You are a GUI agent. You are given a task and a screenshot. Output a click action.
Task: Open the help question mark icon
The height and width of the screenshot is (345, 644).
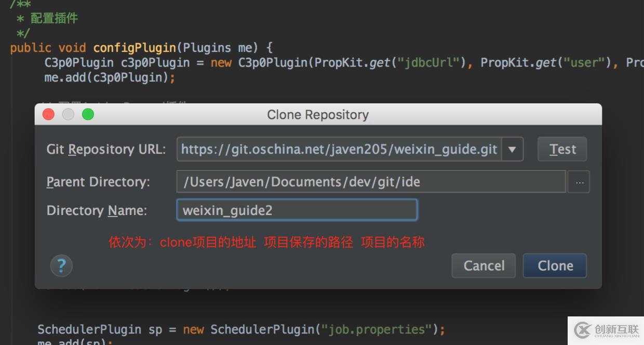(x=61, y=266)
